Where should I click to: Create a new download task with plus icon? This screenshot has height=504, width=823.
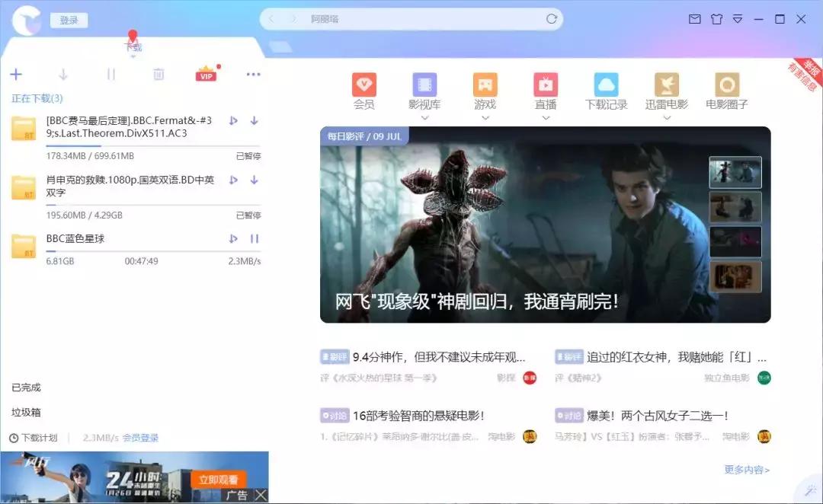[17, 74]
